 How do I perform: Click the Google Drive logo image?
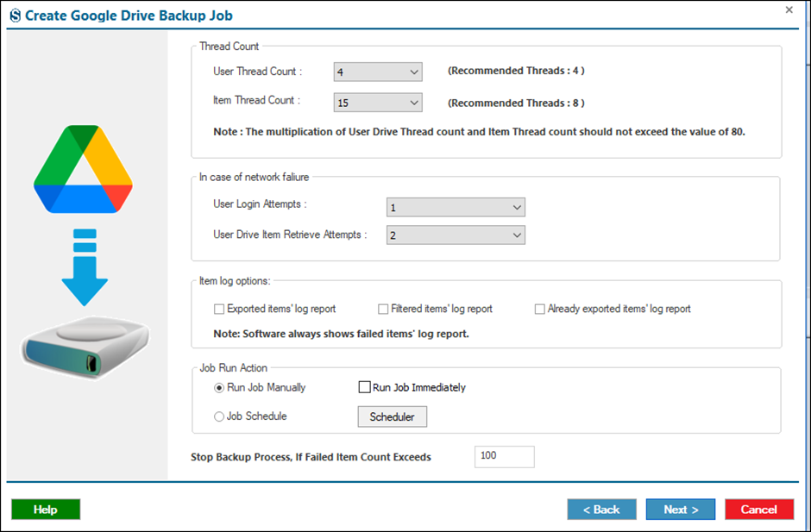coord(84,169)
